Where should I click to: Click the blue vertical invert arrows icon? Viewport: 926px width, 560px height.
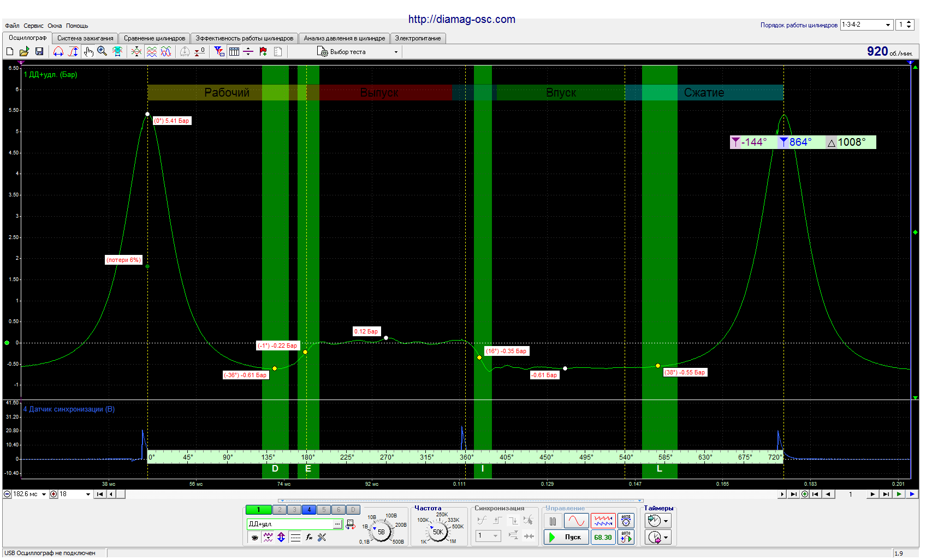click(x=281, y=538)
